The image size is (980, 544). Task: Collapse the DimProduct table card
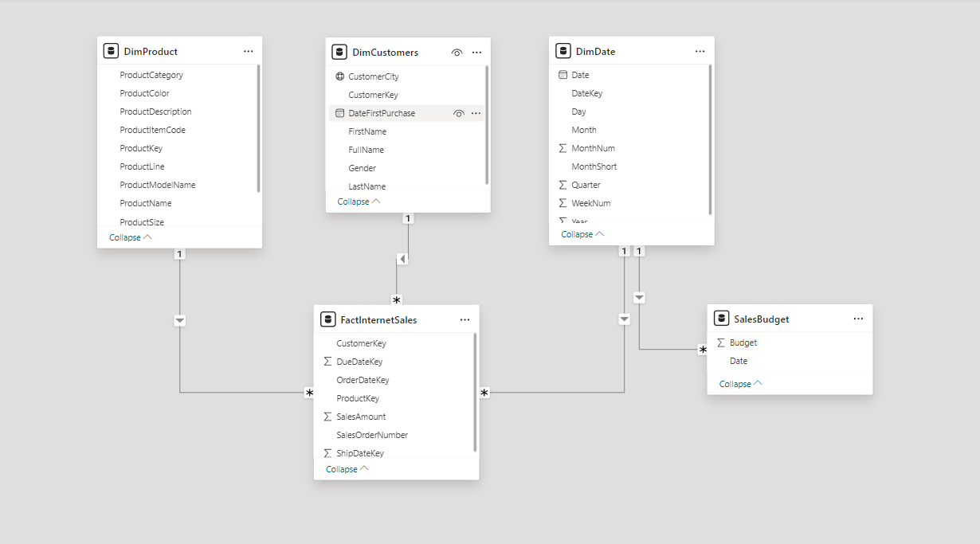[131, 237]
